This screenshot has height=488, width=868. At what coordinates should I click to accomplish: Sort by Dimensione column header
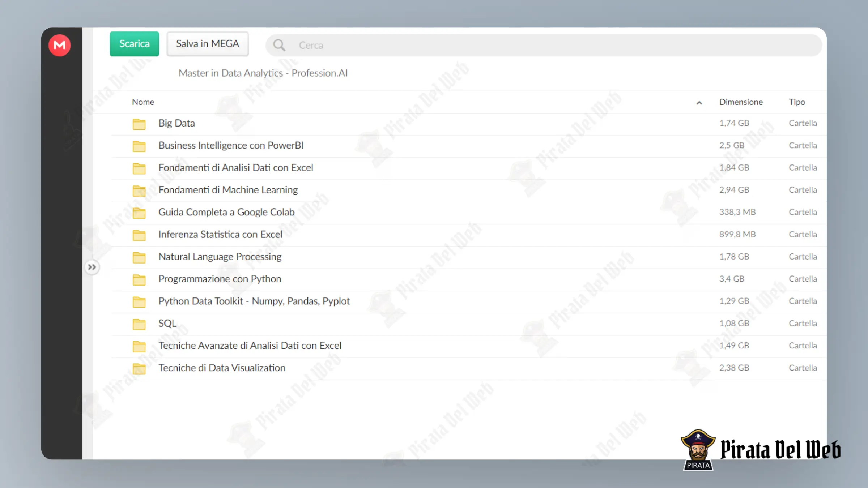point(741,102)
